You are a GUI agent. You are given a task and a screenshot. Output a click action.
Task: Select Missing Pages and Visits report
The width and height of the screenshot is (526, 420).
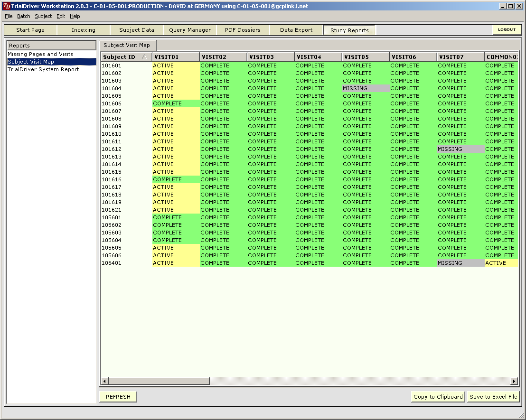(40, 54)
